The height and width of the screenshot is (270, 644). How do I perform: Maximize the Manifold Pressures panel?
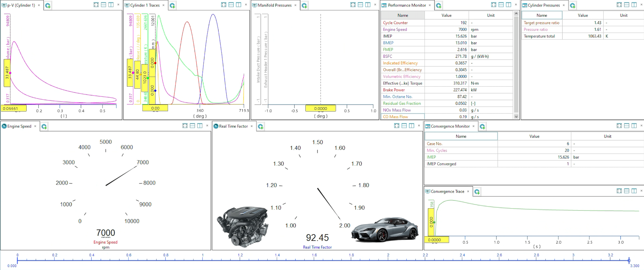coord(353,5)
